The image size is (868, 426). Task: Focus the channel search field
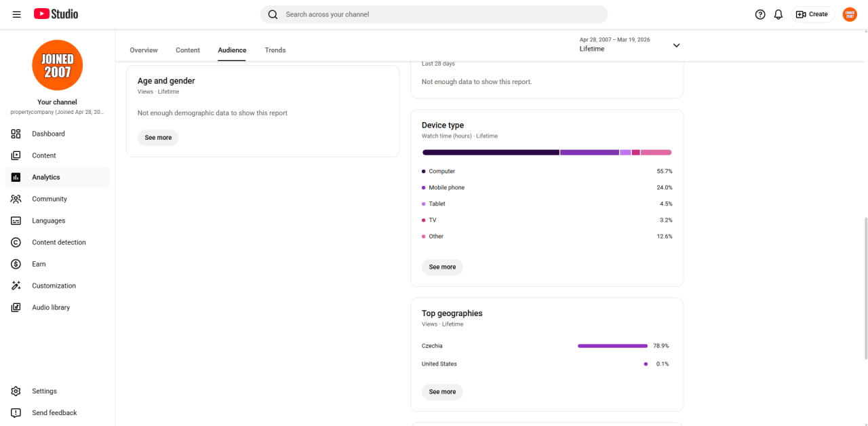tap(434, 14)
